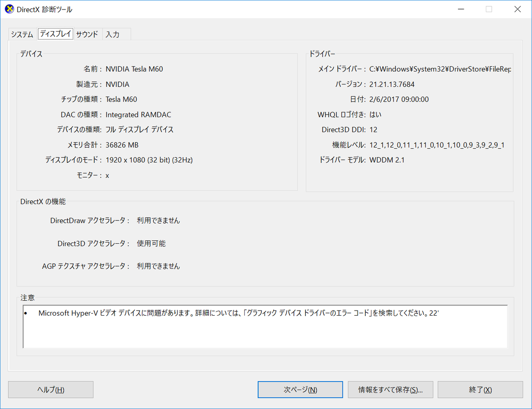Select the device name NVIDIA Tesla M60
The width and height of the screenshot is (532, 409).
[x=134, y=69]
